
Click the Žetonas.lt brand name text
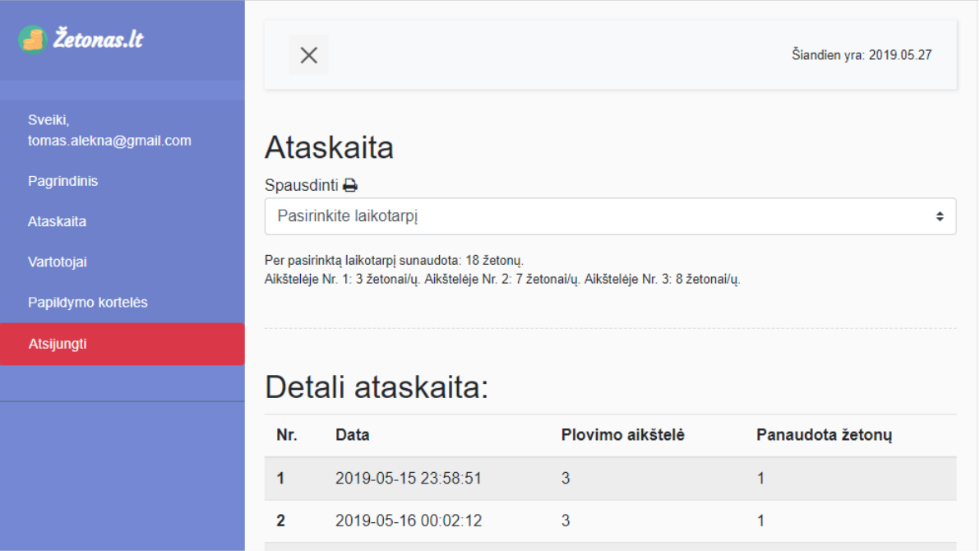click(x=98, y=39)
